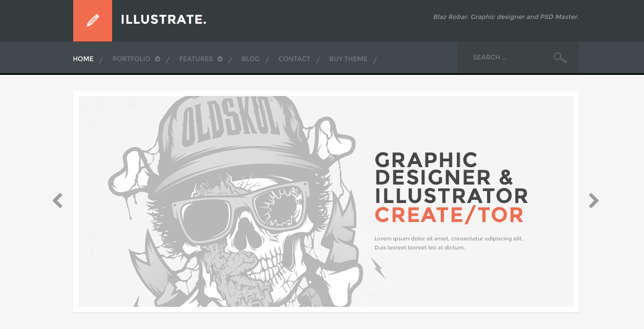
Task: Go to the Blog page
Action: coord(251,59)
